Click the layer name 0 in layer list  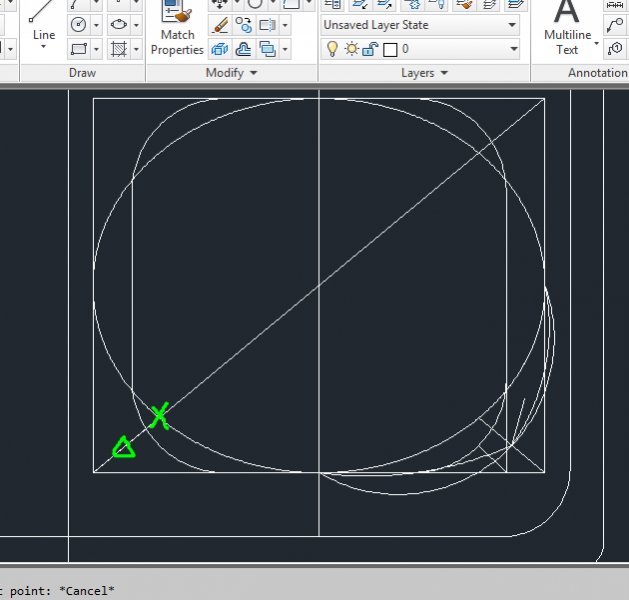(405, 49)
